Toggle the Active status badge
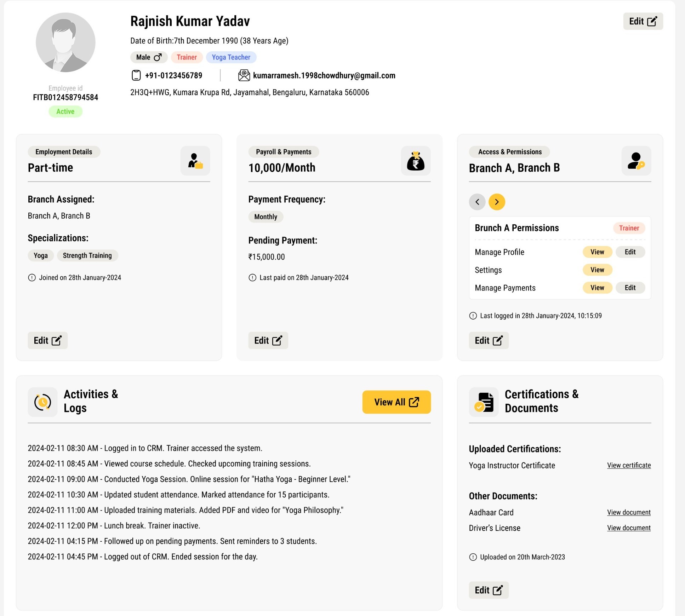685x616 pixels. 65,111
